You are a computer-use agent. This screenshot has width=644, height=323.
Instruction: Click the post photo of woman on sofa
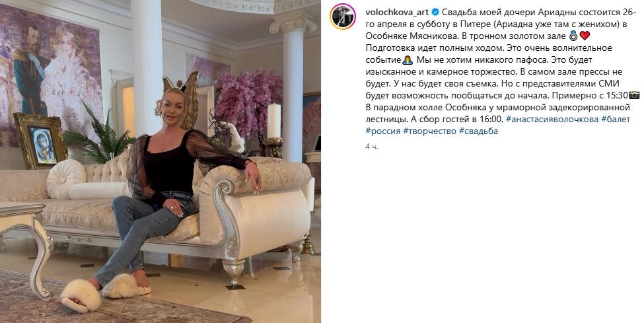coord(161,161)
